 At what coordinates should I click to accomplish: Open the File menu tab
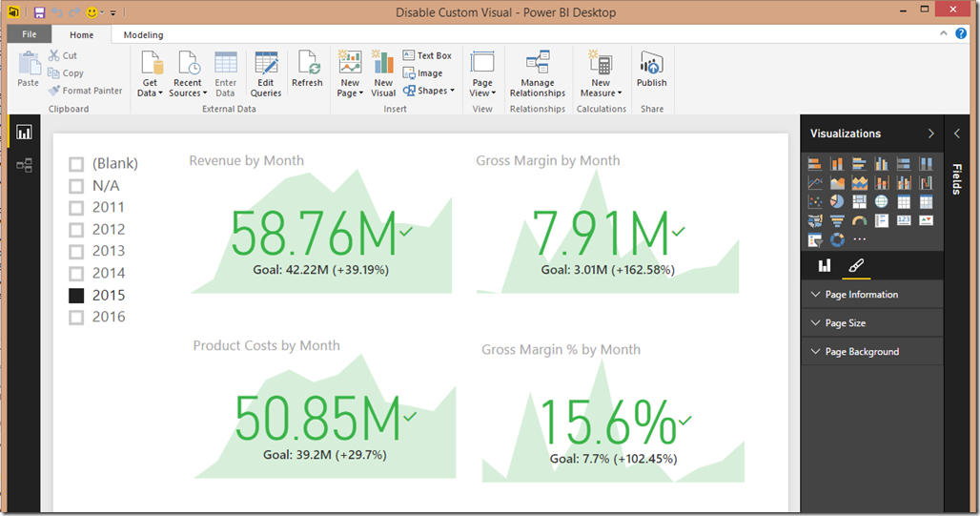click(x=30, y=34)
